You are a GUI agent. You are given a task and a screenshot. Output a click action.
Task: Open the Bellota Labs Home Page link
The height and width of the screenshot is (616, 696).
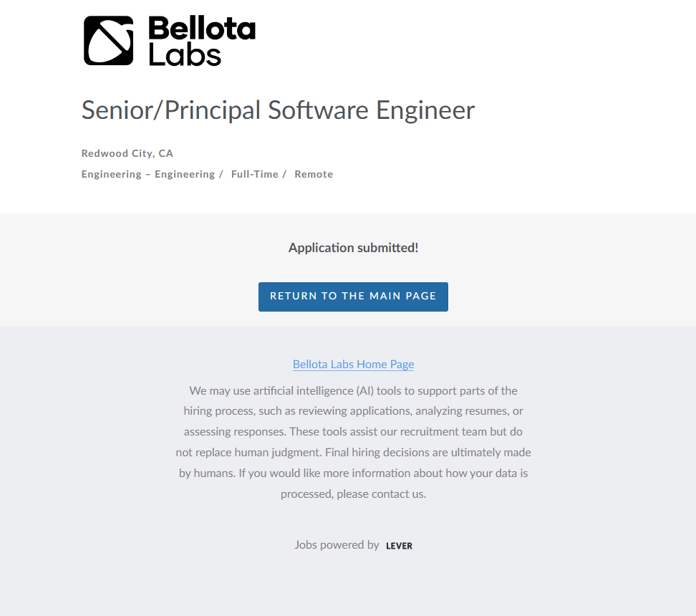[353, 364]
